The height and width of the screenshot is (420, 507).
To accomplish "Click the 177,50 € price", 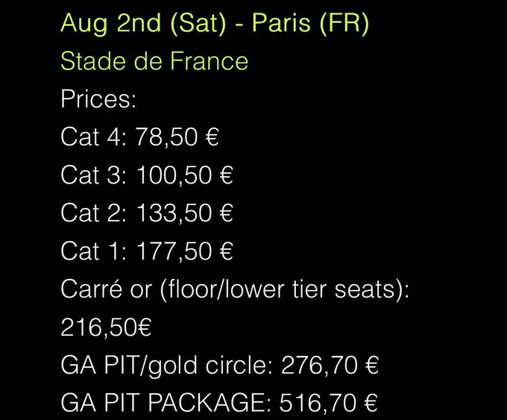I will pos(185,251).
